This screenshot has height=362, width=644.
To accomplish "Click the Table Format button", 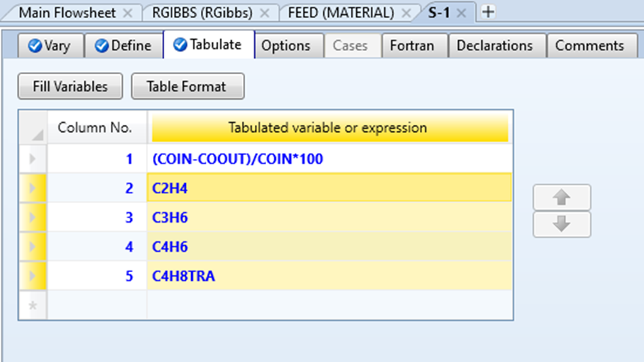I will pyautogui.click(x=187, y=87).
